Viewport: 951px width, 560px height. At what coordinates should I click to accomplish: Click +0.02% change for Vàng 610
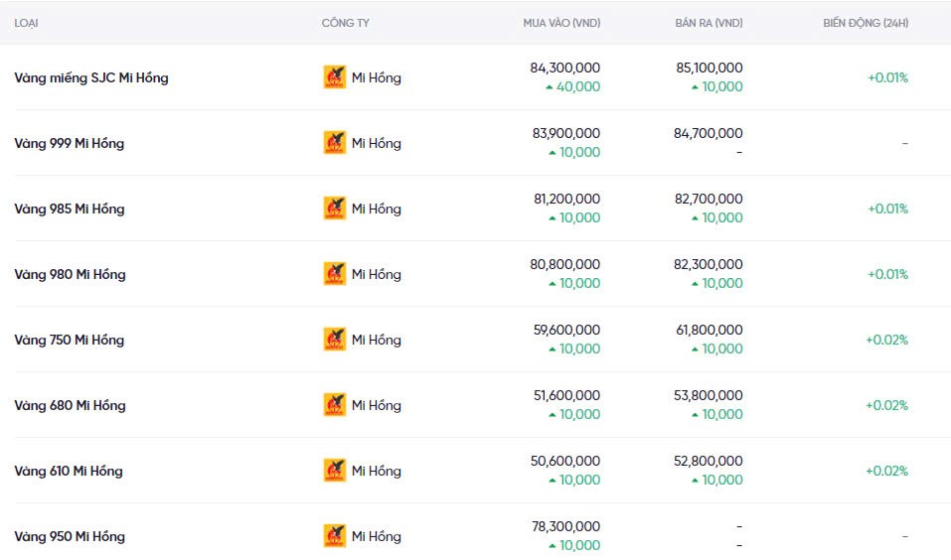coord(886,471)
